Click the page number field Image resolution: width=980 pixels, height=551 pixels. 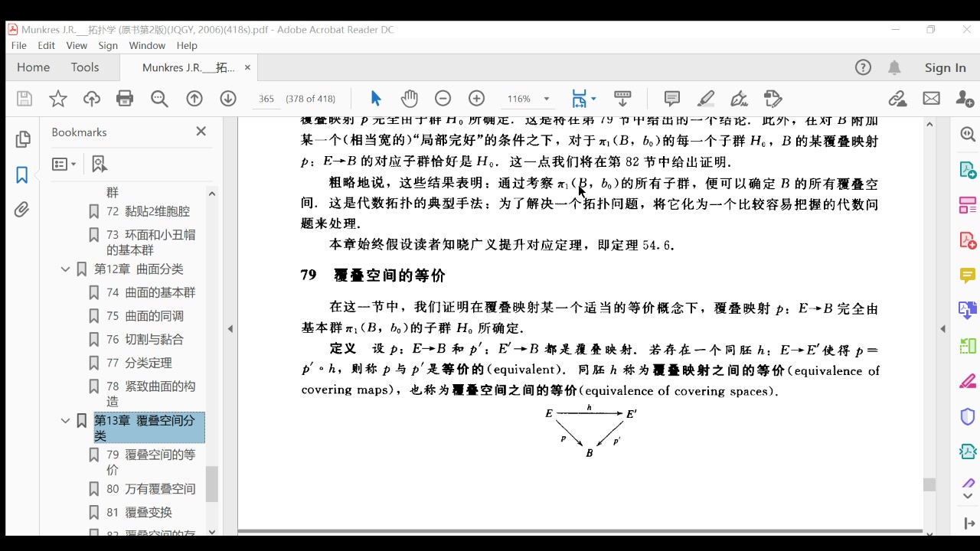(x=266, y=99)
